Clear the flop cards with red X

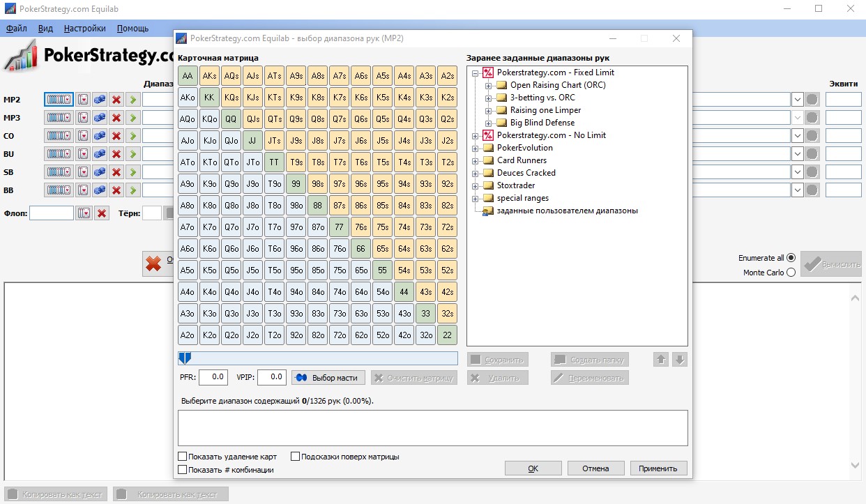pos(102,213)
